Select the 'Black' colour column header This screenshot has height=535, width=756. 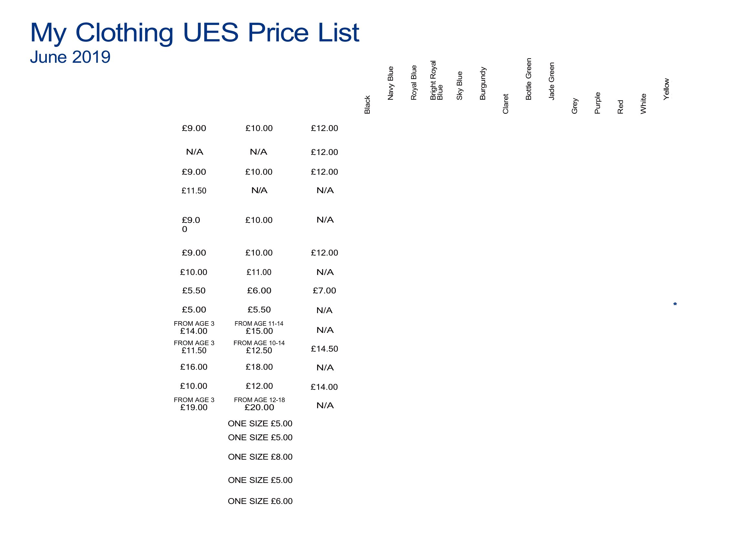tap(367, 105)
